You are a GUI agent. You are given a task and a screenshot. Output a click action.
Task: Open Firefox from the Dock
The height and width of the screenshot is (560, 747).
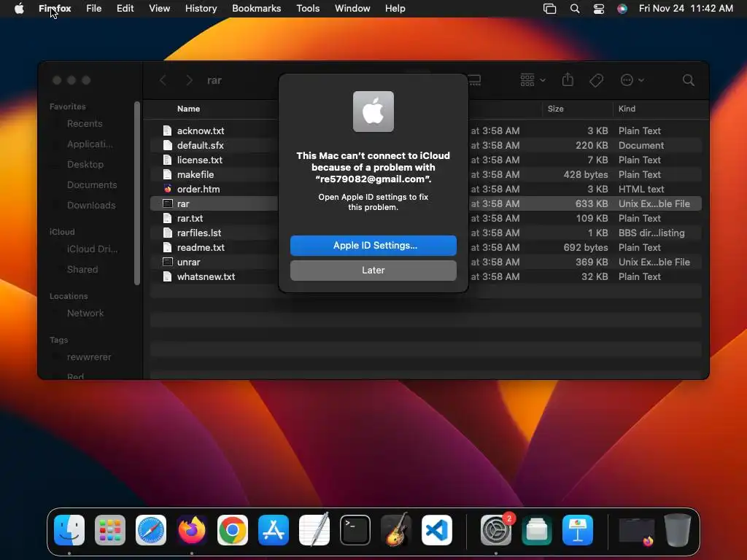[x=192, y=530]
